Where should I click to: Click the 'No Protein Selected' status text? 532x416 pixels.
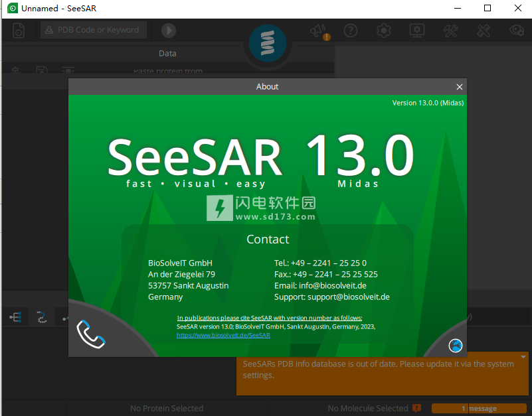point(167,408)
